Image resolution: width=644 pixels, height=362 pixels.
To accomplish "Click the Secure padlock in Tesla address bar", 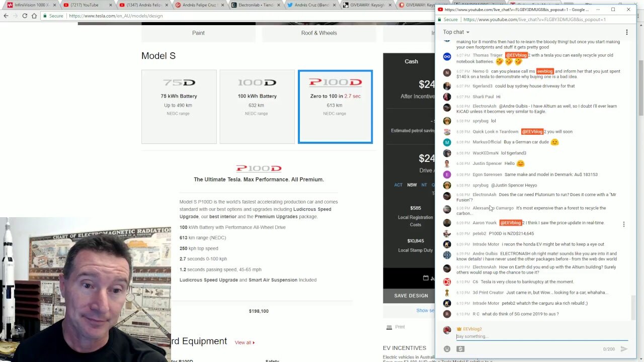I will (x=45, y=16).
